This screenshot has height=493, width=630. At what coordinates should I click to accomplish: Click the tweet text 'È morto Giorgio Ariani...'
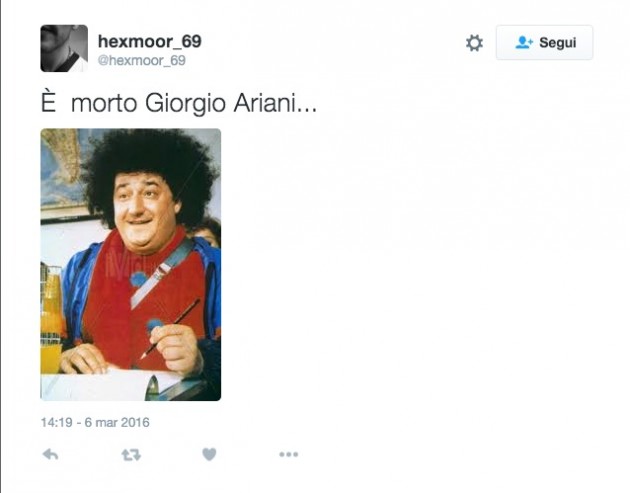click(x=179, y=103)
